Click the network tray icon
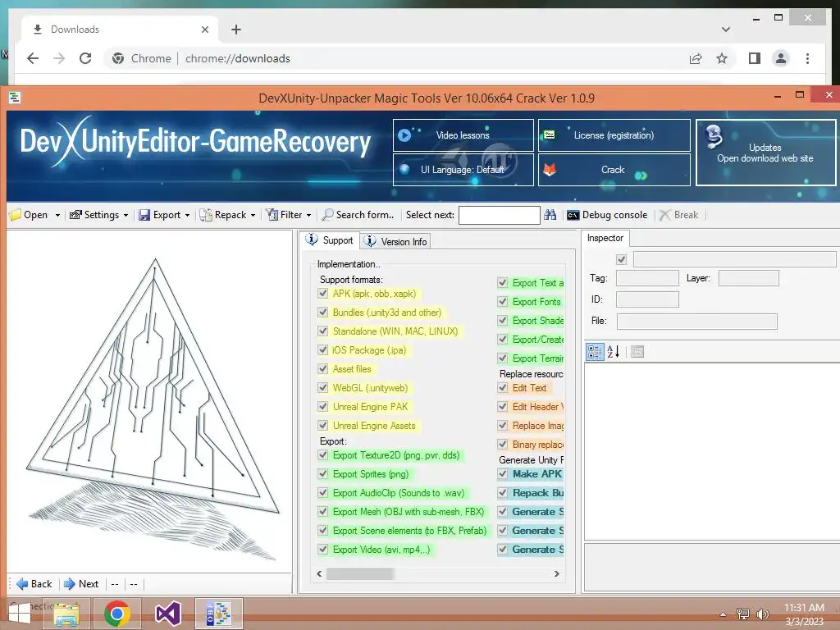The height and width of the screenshot is (630, 840). pyautogui.click(x=743, y=614)
